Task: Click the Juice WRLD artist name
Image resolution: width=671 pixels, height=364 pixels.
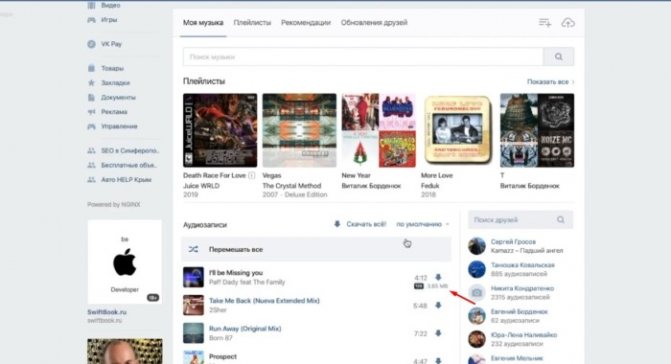Action: tap(201, 186)
